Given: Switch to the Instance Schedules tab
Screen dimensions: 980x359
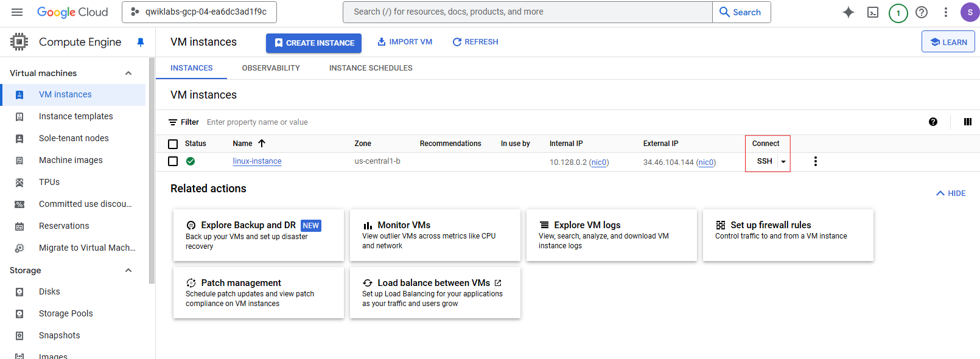Looking at the screenshot, I should pyautogui.click(x=371, y=68).
